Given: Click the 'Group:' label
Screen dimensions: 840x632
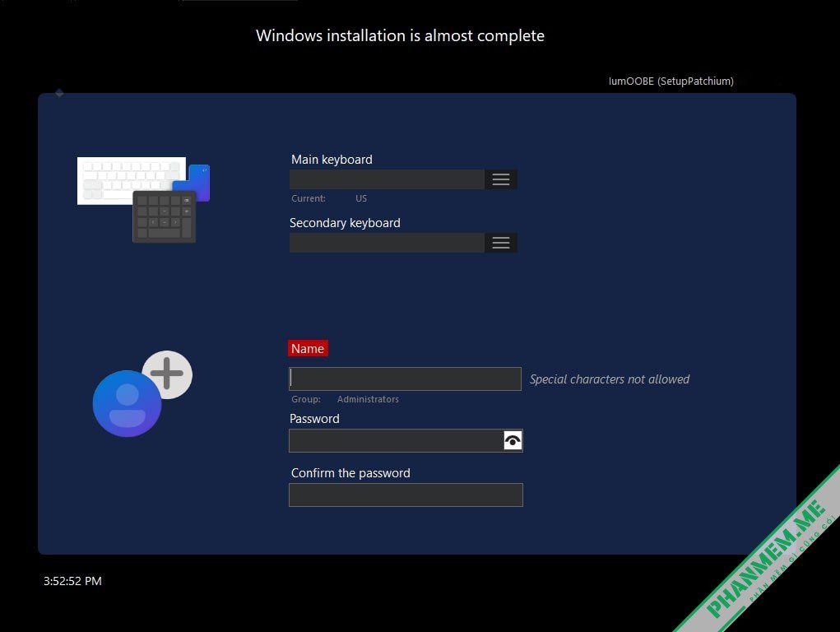Looking at the screenshot, I should (x=306, y=399).
